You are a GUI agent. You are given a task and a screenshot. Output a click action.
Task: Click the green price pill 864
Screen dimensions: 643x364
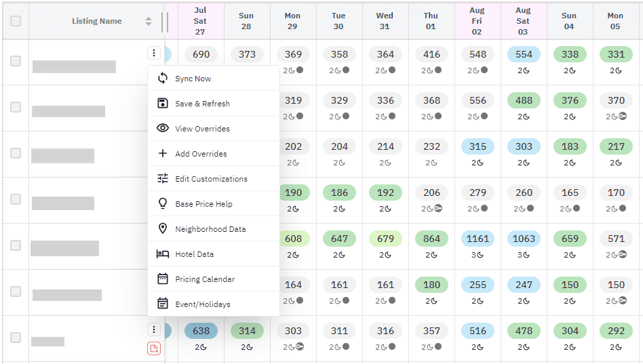[431, 239]
